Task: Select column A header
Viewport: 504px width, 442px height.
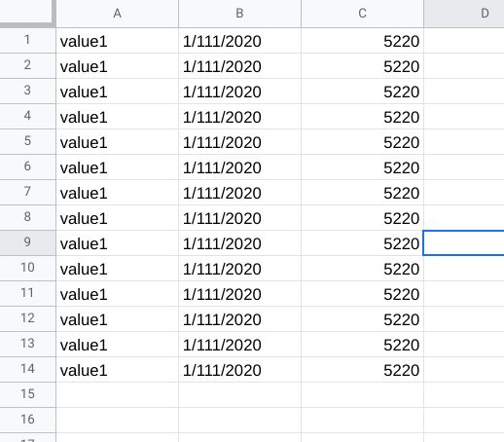Action: [117, 14]
